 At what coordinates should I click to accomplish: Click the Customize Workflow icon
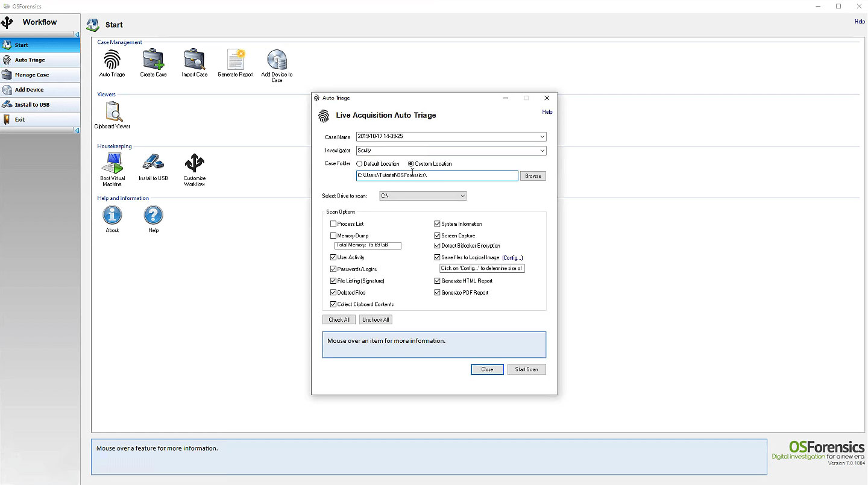(194, 164)
